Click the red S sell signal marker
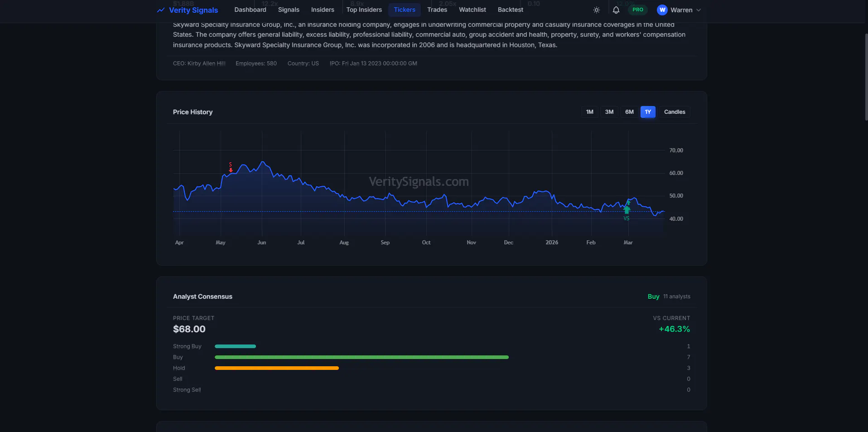The image size is (868, 432). [231, 167]
